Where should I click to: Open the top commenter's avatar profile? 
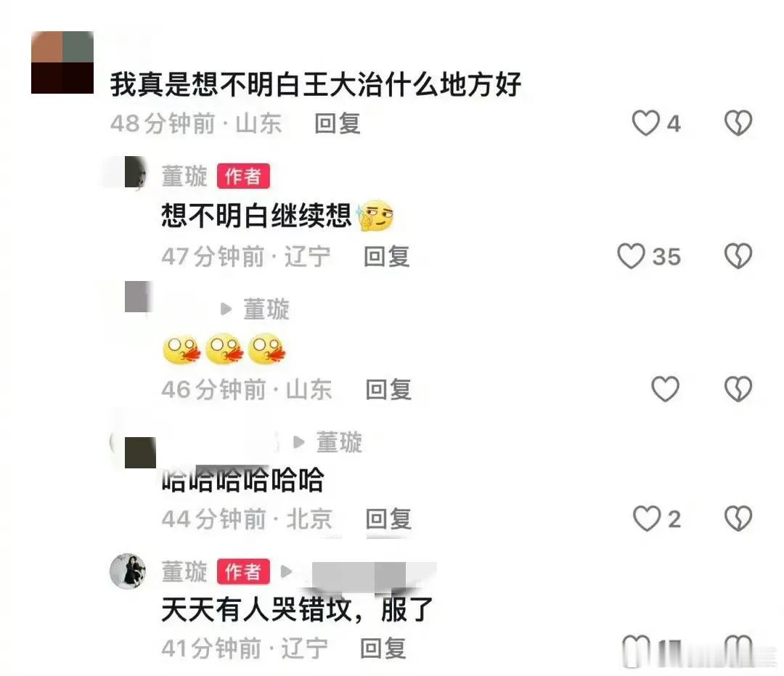[x=62, y=62]
